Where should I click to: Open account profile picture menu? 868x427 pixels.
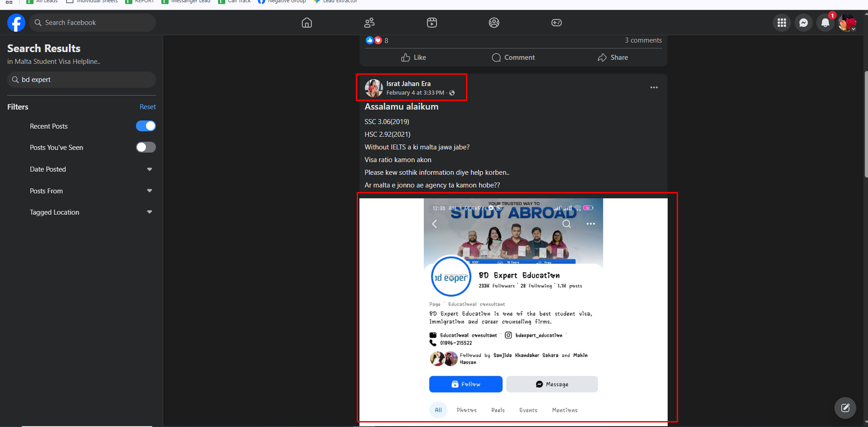pyautogui.click(x=847, y=23)
